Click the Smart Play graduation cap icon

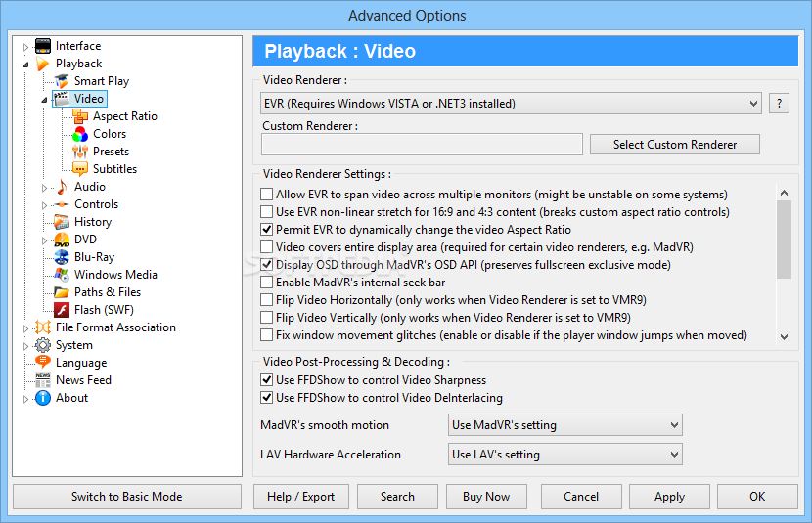(x=62, y=81)
